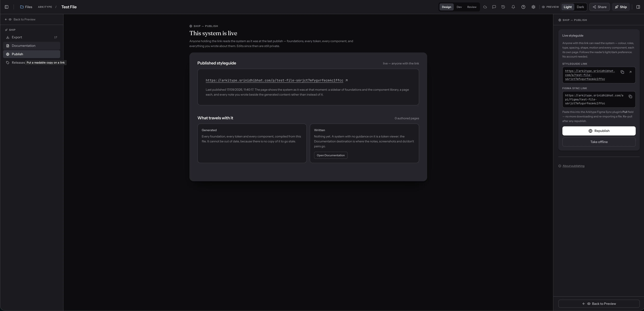Click the Export count '17' badge

click(x=56, y=37)
